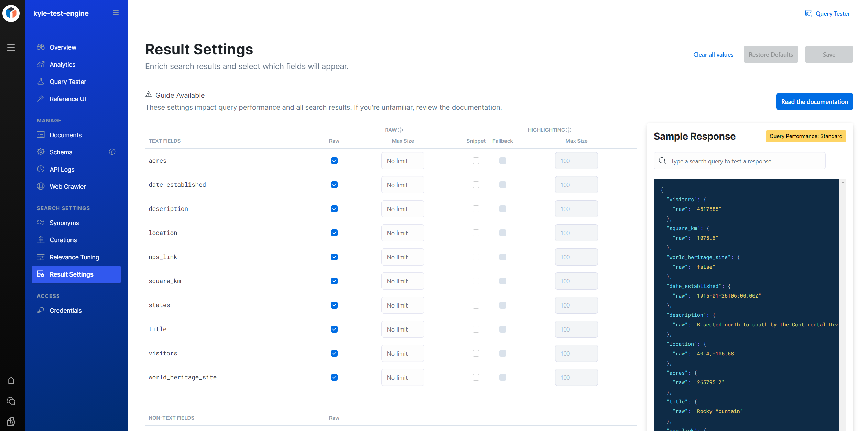Click the engine apps grid icon
The width and height of the screenshot is (868, 431).
pyautogui.click(x=116, y=13)
